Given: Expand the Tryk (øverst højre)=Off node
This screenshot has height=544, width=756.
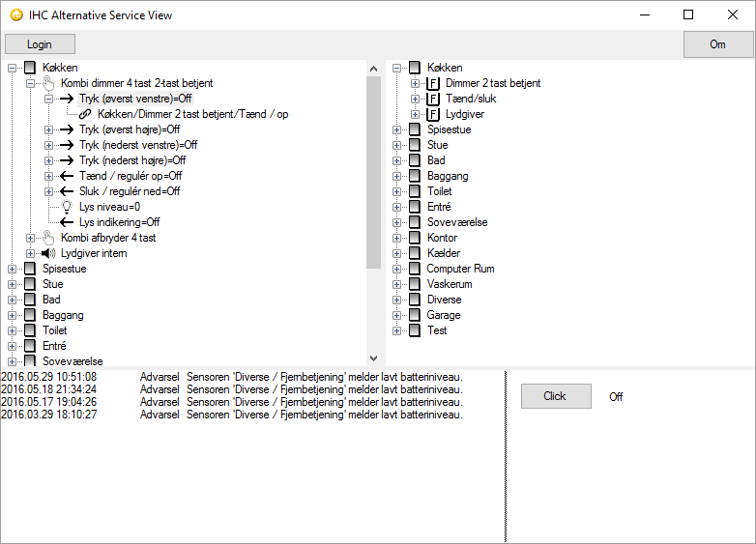Looking at the screenshot, I should pos(48,129).
